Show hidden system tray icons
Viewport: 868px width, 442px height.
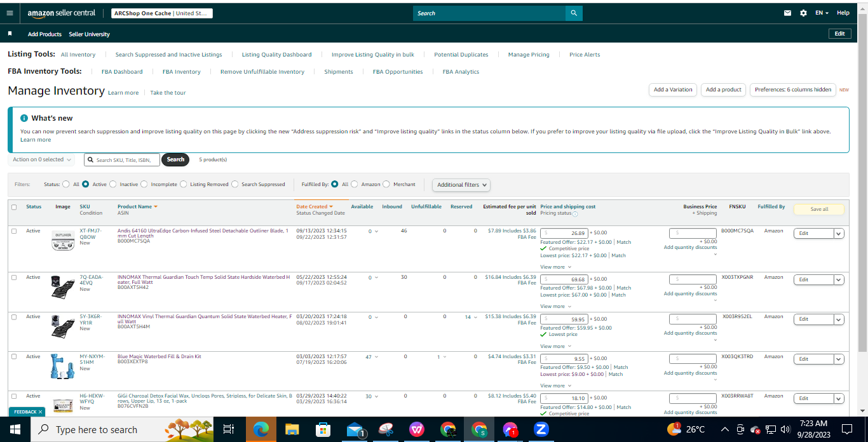(x=725, y=429)
